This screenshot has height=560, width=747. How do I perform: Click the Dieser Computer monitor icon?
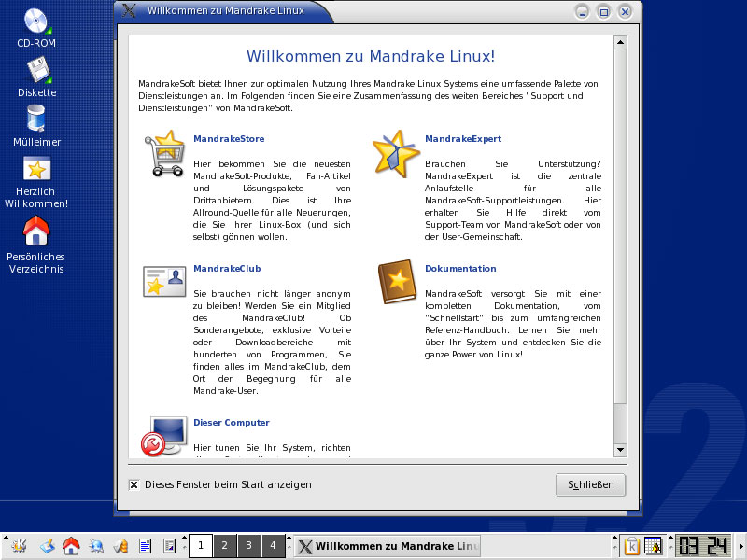(x=164, y=437)
